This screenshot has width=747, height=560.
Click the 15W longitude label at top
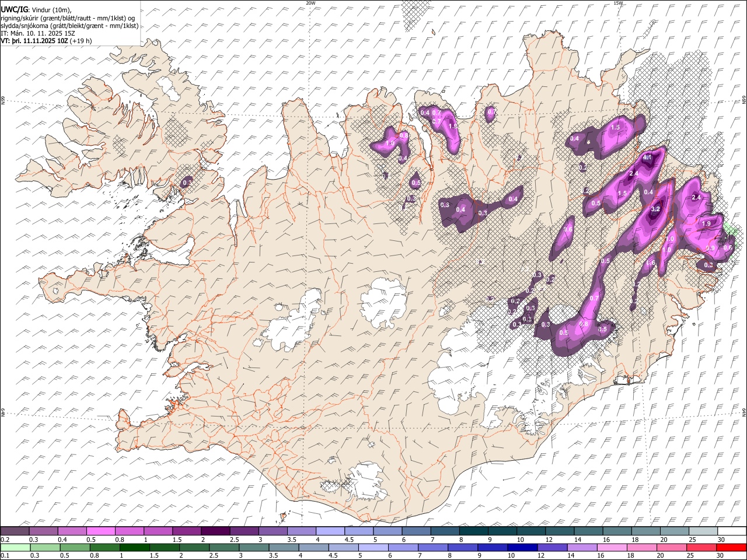[x=617, y=3]
